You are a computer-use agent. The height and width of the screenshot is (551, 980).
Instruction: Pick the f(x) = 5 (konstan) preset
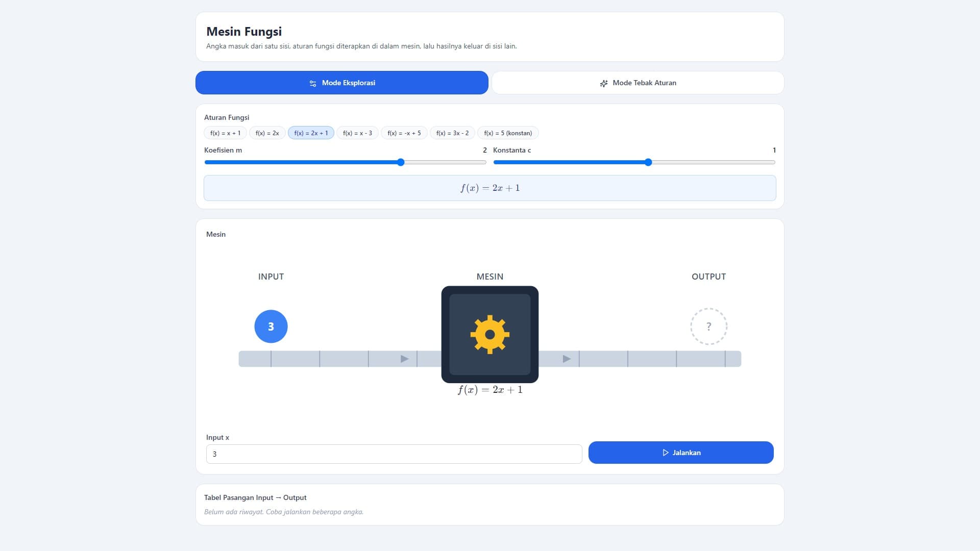click(x=508, y=133)
